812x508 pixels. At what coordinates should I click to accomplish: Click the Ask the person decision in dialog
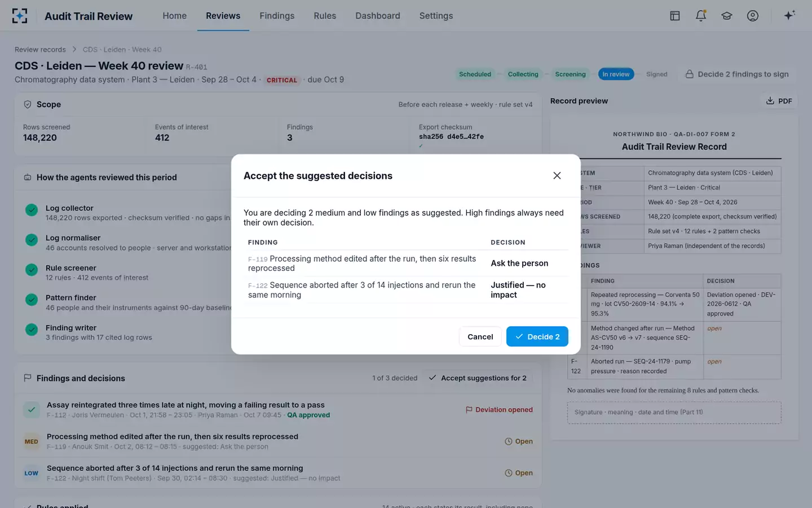[519, 263]
